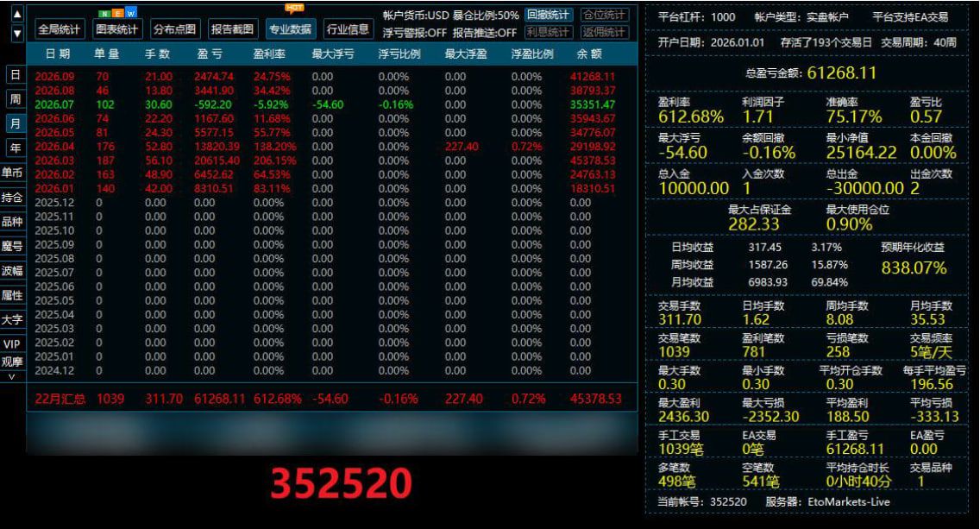
Task: Sort by the 日期 column header
Action: pyautogui.click(x=58, y=54)
